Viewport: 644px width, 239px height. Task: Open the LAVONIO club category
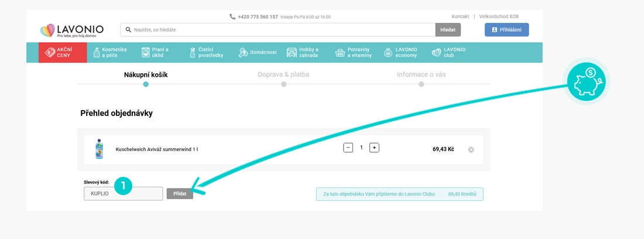coord(449,53)
